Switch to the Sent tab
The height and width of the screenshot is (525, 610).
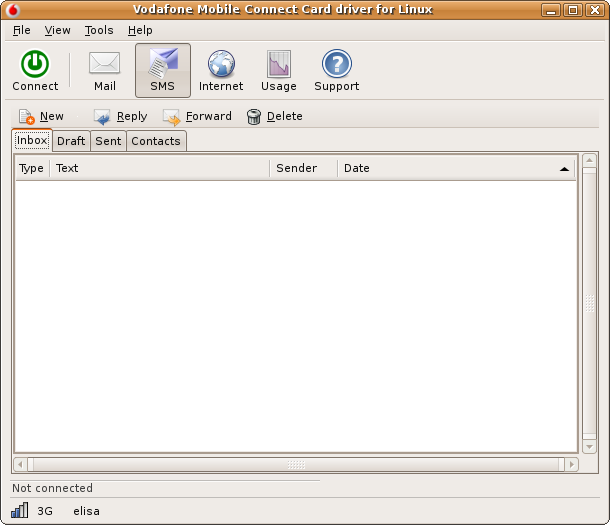108,141
